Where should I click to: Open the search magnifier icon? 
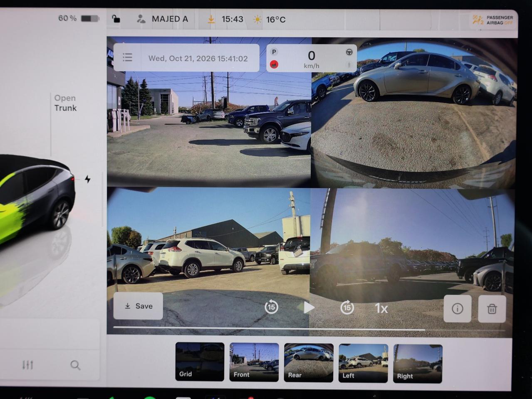[75, 365]
